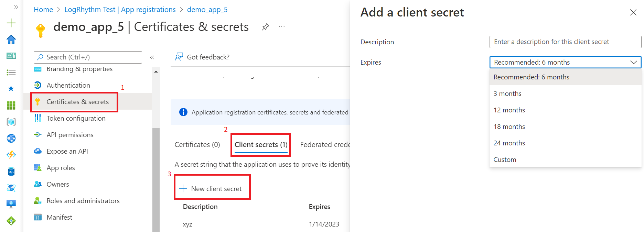Focus the client secret Description field
Screen dimensions: 644x232
tap(565, 42)
